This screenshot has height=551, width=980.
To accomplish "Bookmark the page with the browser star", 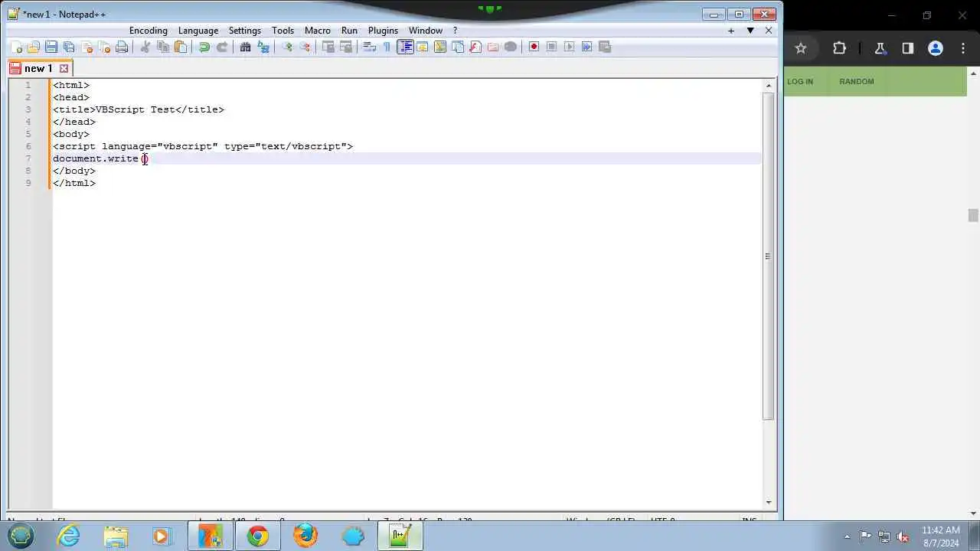I will click(801, 48).
